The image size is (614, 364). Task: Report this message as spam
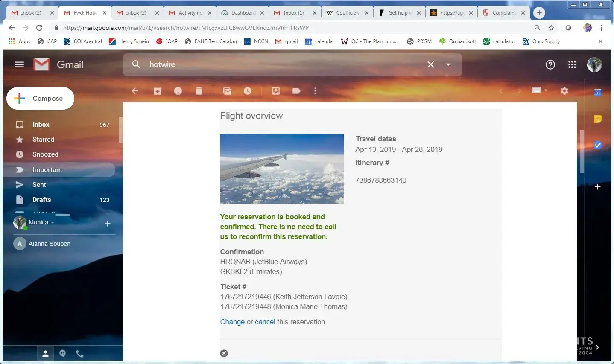pos(178,91)
